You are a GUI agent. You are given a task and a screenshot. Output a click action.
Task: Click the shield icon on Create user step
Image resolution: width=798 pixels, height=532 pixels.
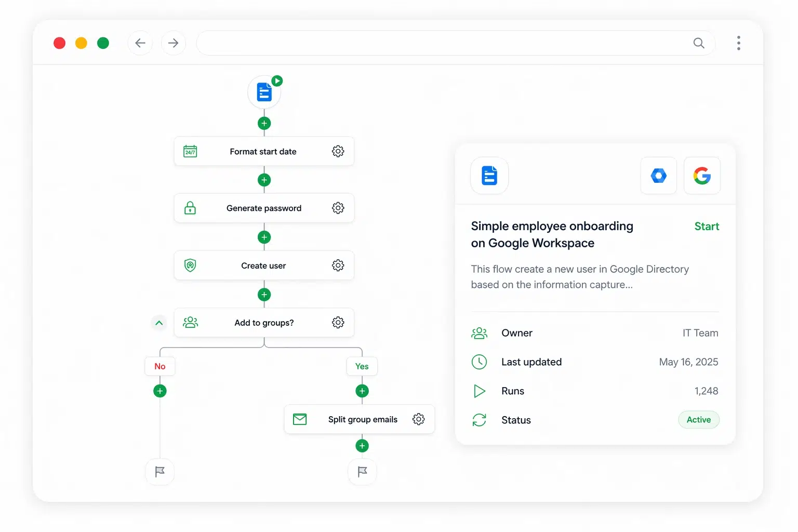190,265
